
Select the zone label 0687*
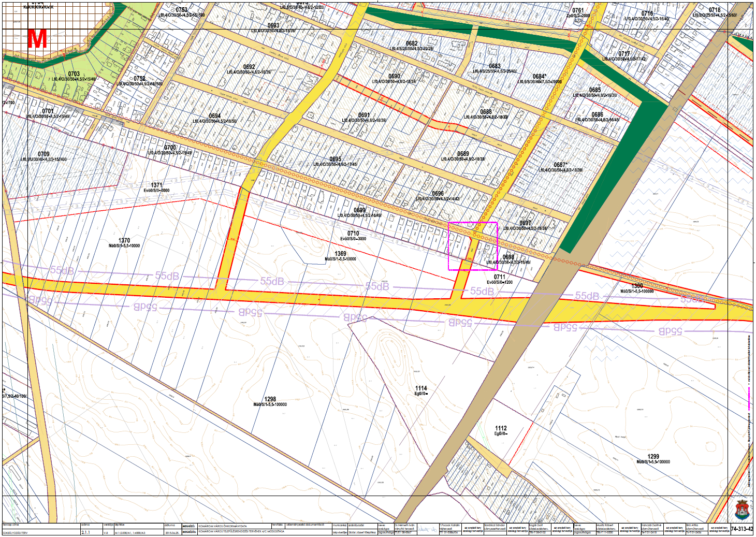pyautogui.click(x=560, y=165)
